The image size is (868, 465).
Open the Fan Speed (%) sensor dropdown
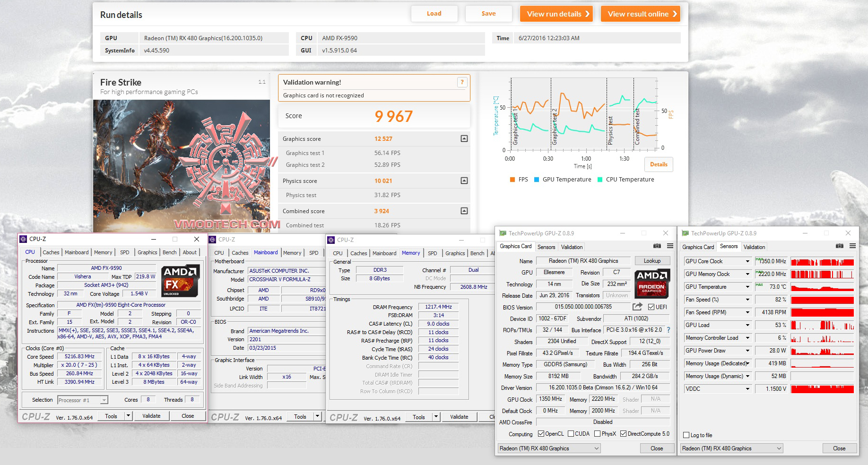click(x=747, y=300)
